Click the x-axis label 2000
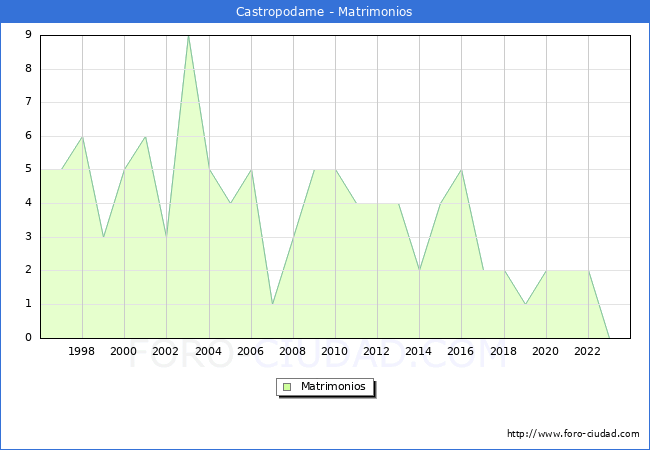Screen dimensions: 650x450 pos(124,351)
